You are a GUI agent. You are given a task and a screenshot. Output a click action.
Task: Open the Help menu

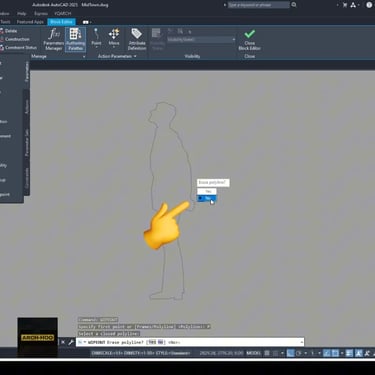pos(22,13)
